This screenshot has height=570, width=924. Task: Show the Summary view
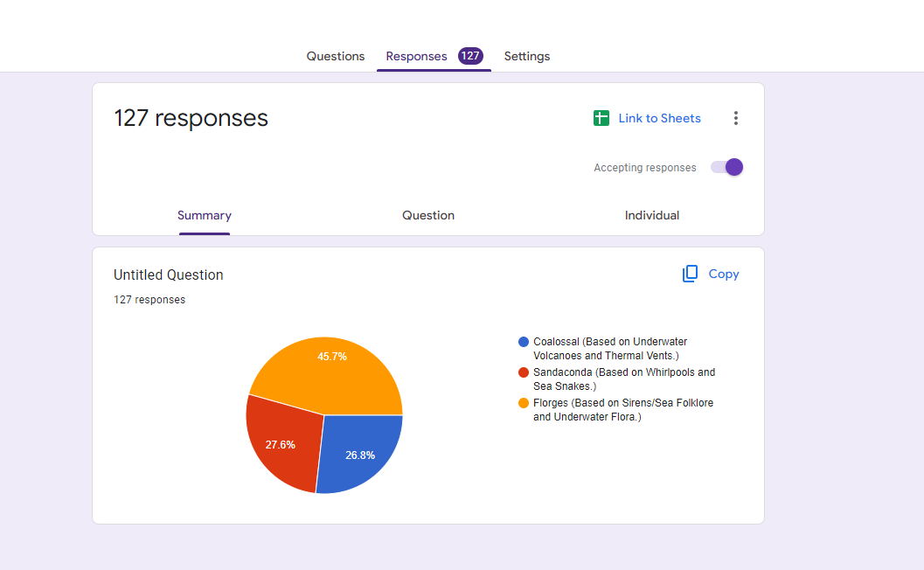tap(205, 215)
